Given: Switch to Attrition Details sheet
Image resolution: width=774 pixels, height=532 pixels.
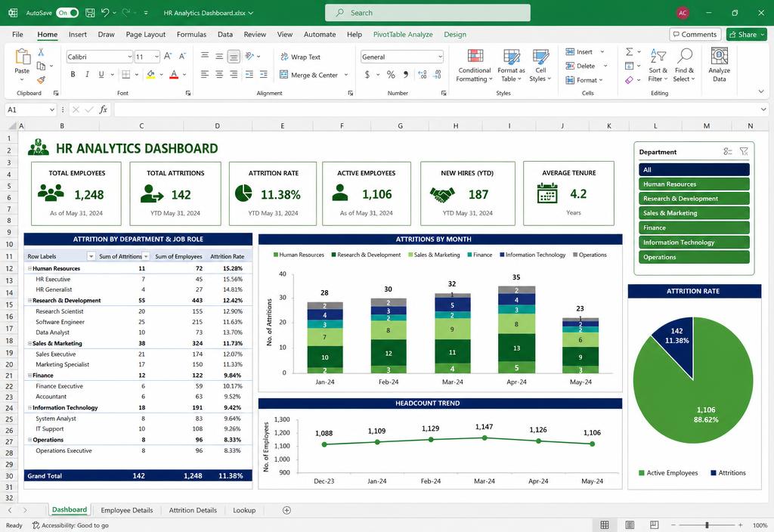Looking at the screenshot, I should pos(193,510).
